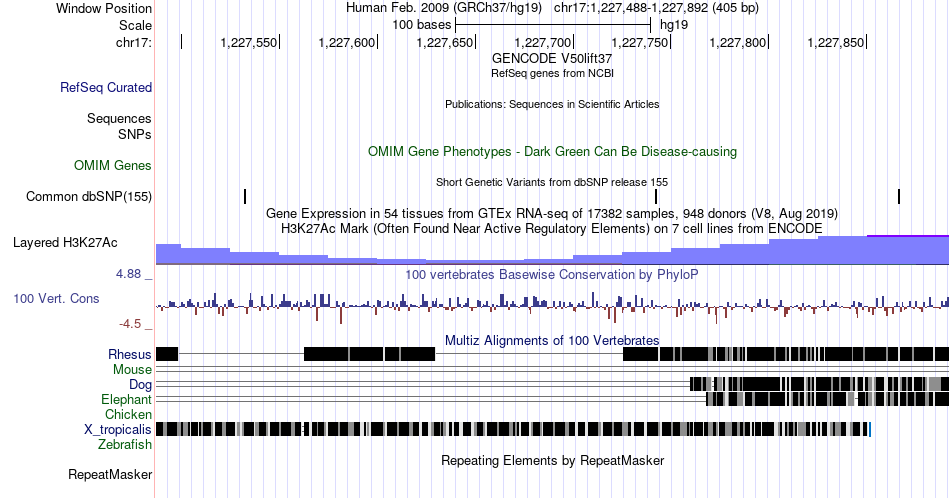Click the PhyloP lower value -4.5
The width and height of the screenshot is (950, 498).
130,324
